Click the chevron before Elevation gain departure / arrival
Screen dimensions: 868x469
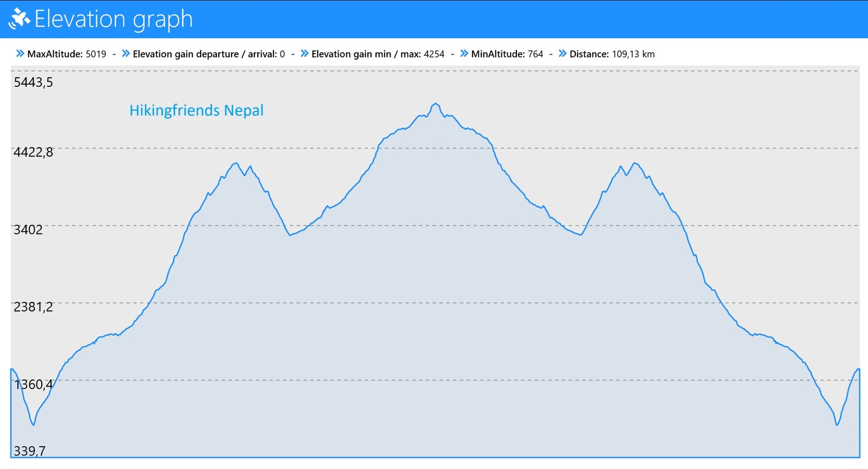click(x=126, y=53)
